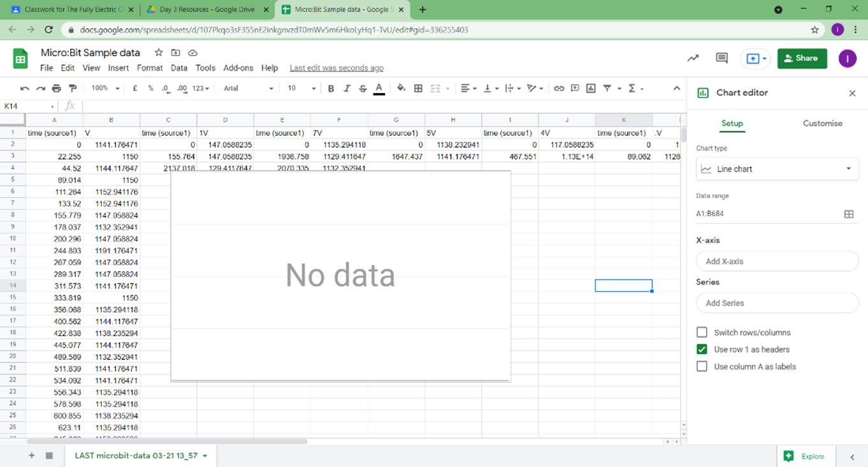Image resolution: width=868 pixels, height=467 pixels.
Task: Enable Switch rows/columns checkbox
Action: click(702, 332)
